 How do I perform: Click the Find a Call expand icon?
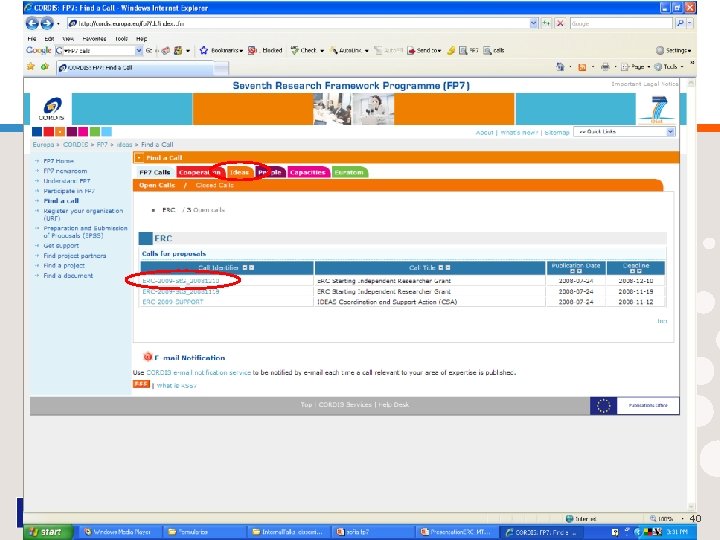pos(139,158)
